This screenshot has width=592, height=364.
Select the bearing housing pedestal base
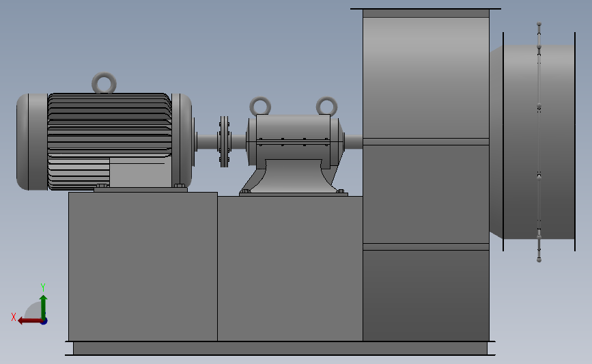pos(294,178)
